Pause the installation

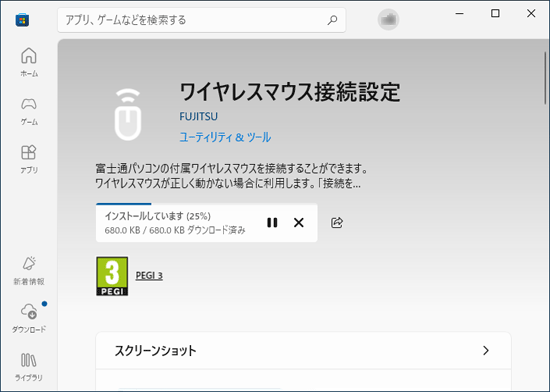pyautogui.click(x=272, y=222)
